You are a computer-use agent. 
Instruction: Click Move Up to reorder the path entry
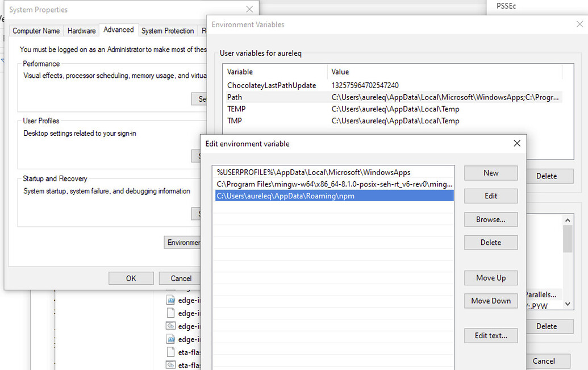(x=490, y=277)
